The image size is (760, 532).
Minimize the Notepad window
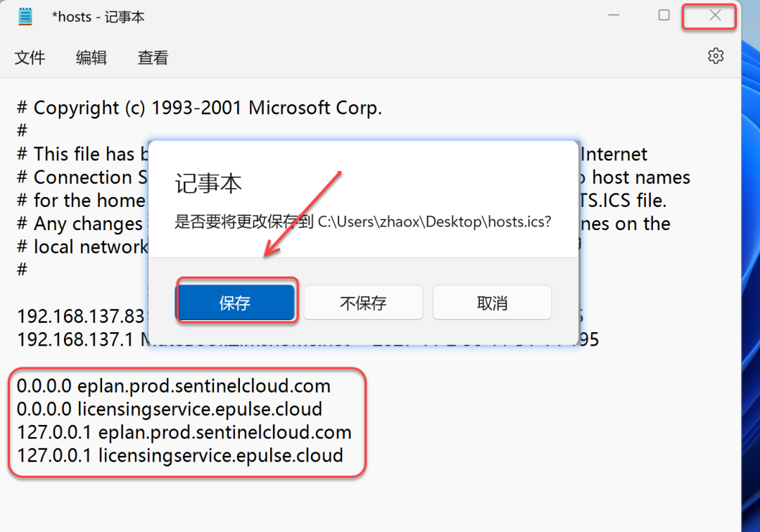pos(614,15)
